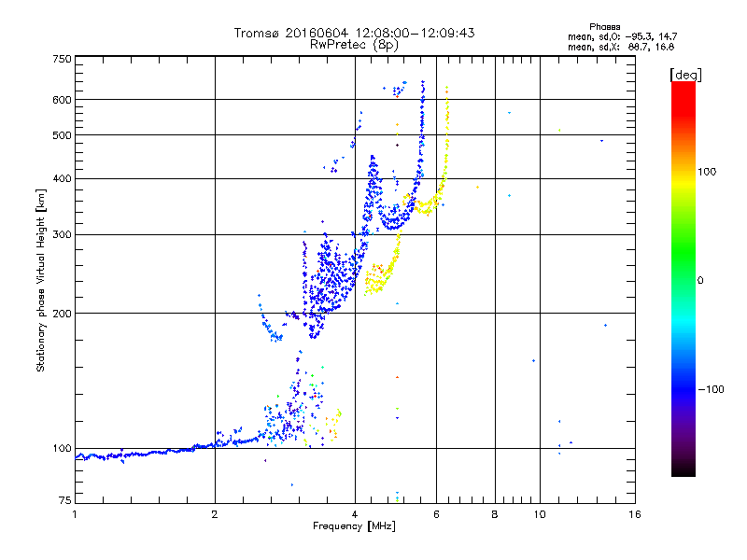Click the y-axis tick label '75'
The image size is (747, 560).
pos(65,500)
